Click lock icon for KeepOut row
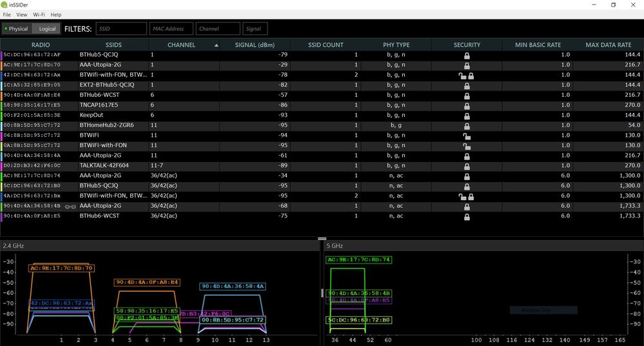This screenshot has width=644, height=346. click(467, 116)
